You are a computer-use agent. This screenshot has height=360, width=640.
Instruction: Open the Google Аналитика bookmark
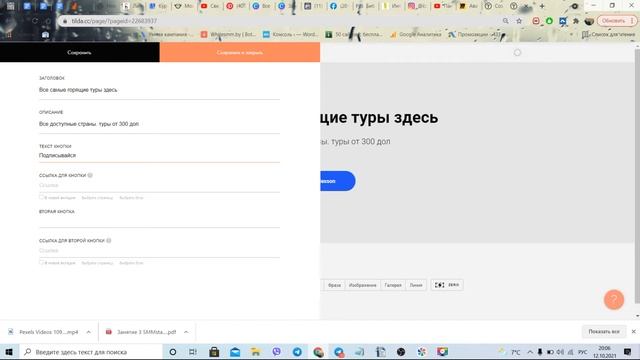[416, 35]
